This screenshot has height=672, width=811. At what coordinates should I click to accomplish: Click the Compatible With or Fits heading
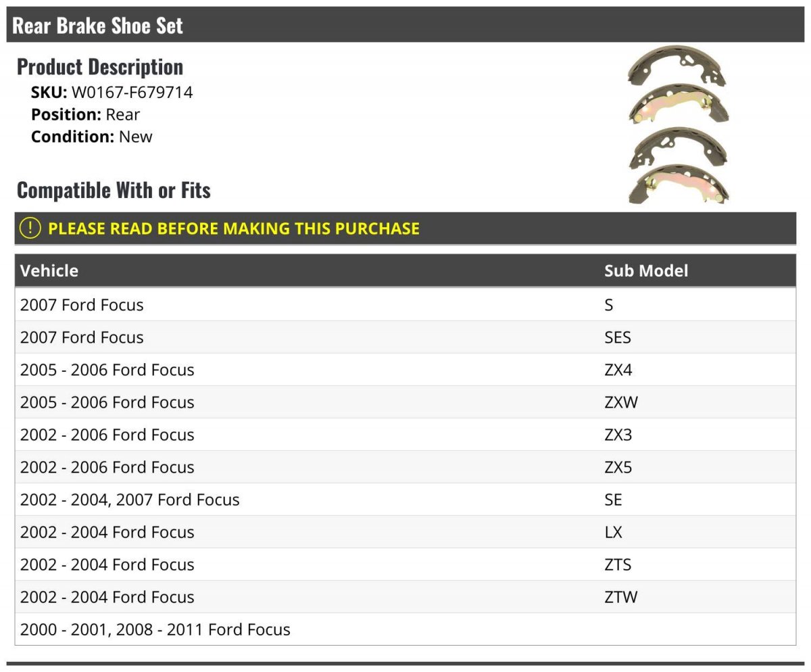point(114,190)
